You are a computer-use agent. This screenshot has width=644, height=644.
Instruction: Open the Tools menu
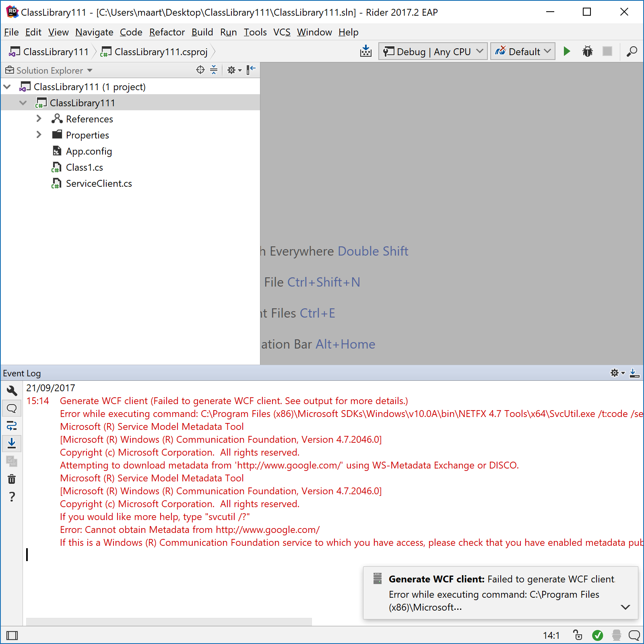pyautogui.click(x=255, y=32)
